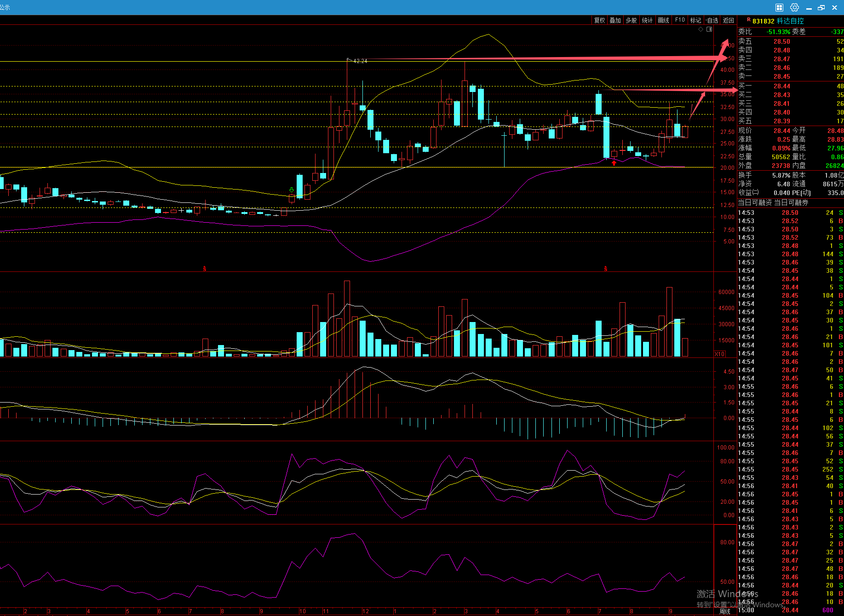Click the tallest red volume bar
The height and width of the screenshot is (616, 844).
[x=347, y=318]
